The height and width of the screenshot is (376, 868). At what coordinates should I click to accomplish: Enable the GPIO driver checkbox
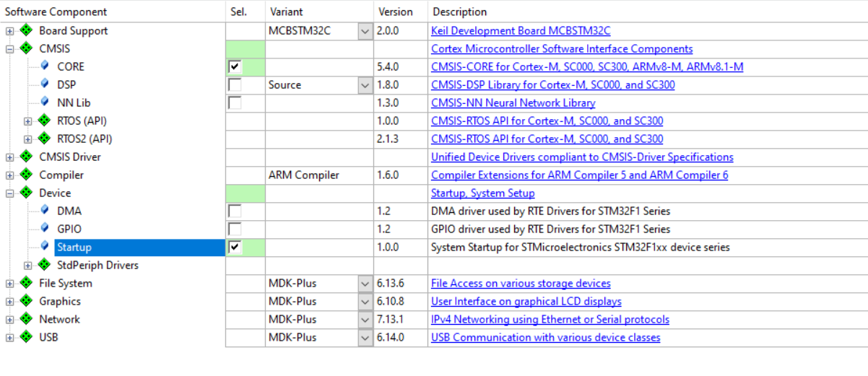(235, 229)
